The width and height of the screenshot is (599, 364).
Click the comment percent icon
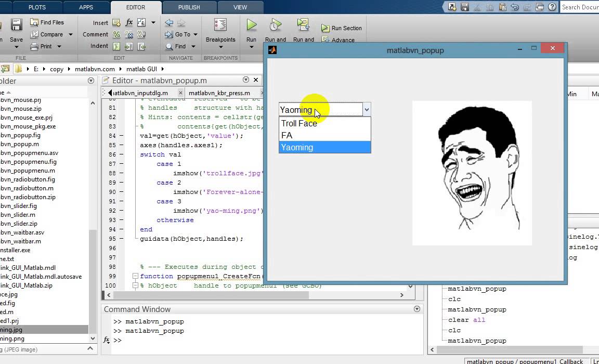click(x=116, y=35)
